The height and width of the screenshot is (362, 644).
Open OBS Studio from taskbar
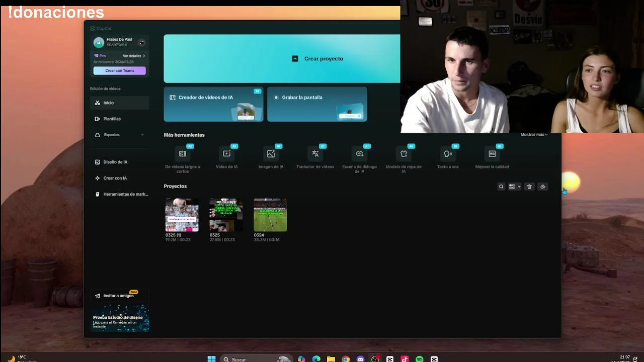coord(375,359)
